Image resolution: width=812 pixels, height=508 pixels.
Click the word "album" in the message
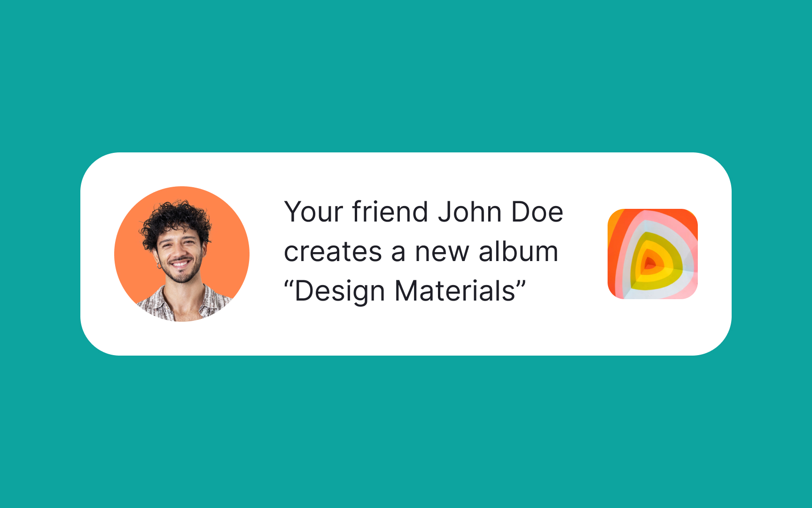click(518, 252)
